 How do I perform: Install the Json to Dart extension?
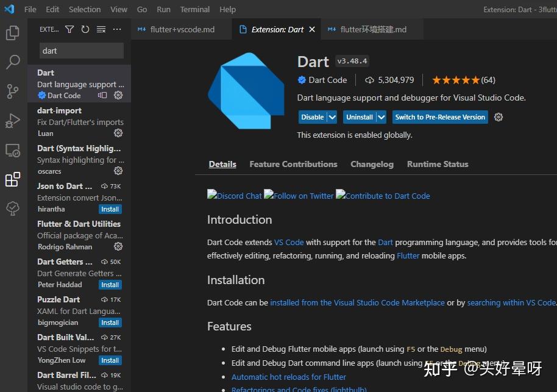click(110, 208)
